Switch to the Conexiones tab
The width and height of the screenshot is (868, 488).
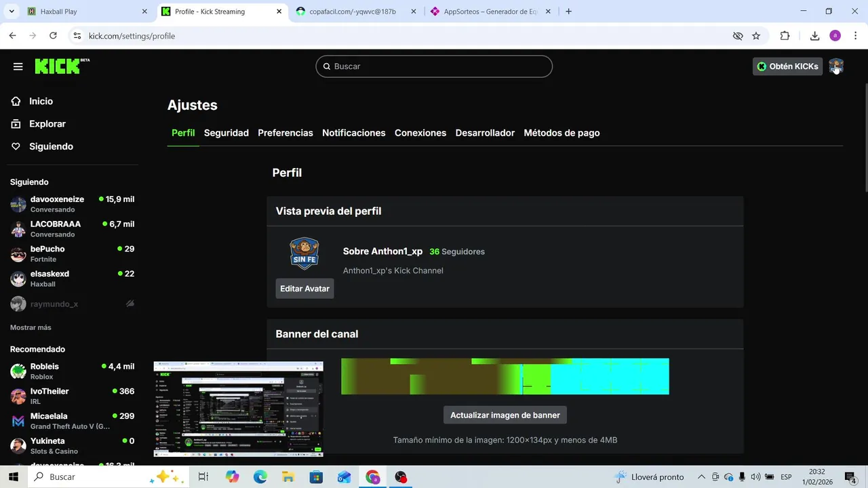point(420,133)
